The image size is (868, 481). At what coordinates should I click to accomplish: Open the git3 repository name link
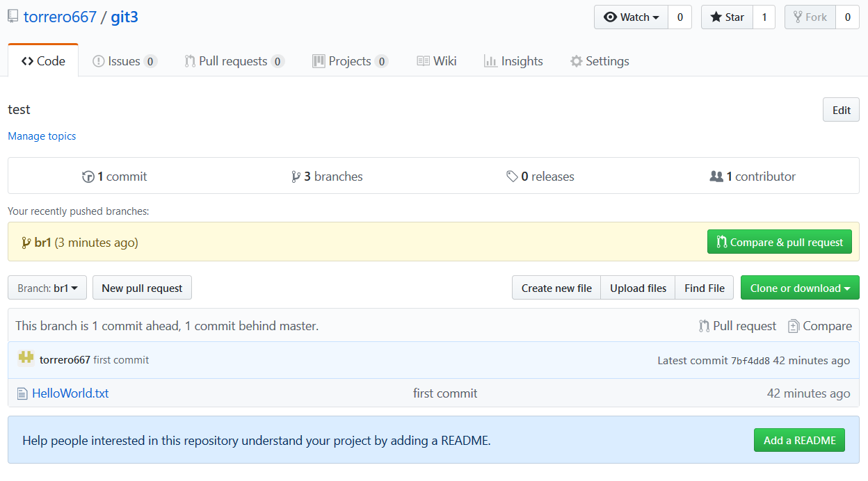coord(124,17)
